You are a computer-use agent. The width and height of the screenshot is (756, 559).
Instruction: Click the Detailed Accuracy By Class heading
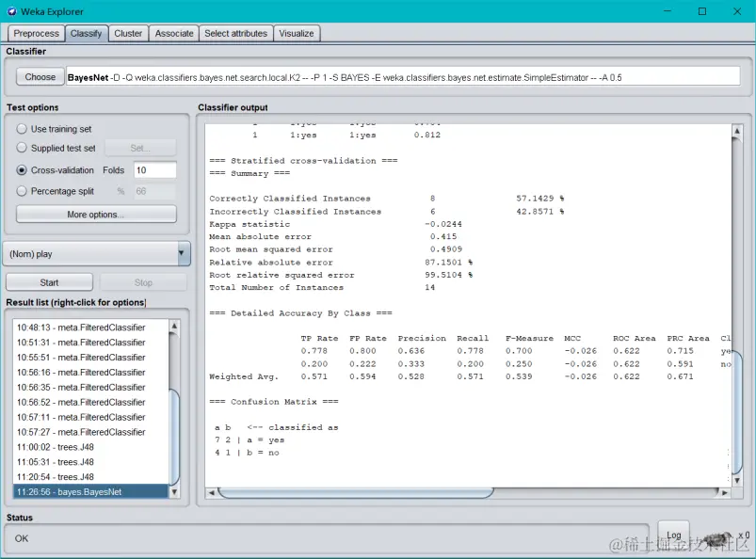click(301, 313)
